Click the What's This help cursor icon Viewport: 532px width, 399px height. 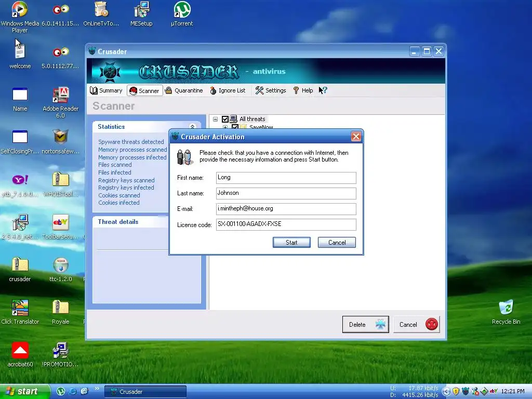click(323, 90)
